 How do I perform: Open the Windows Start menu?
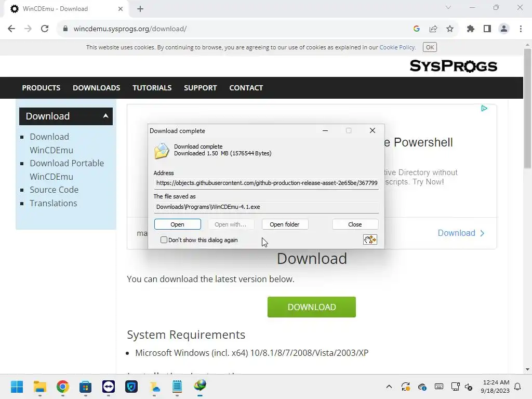click(17, 387)
